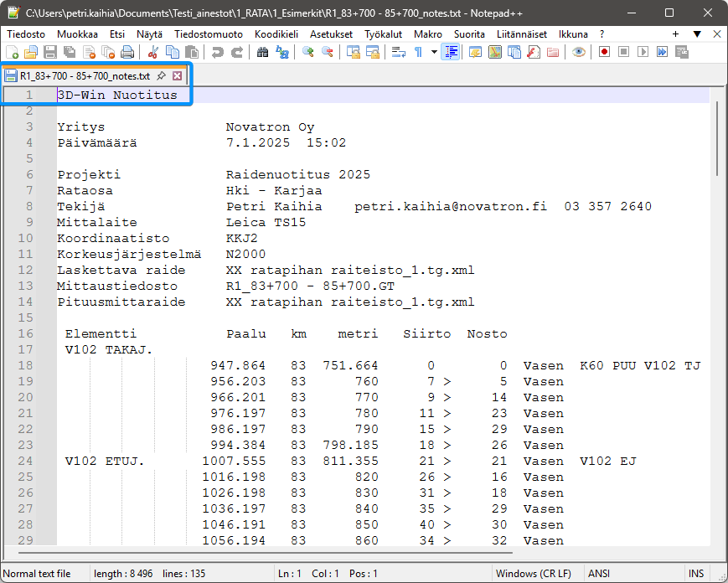The height and width of the screenshot is (583, 728).
Task: Click the plus button to add tab
Action: [x=675, y=34]
